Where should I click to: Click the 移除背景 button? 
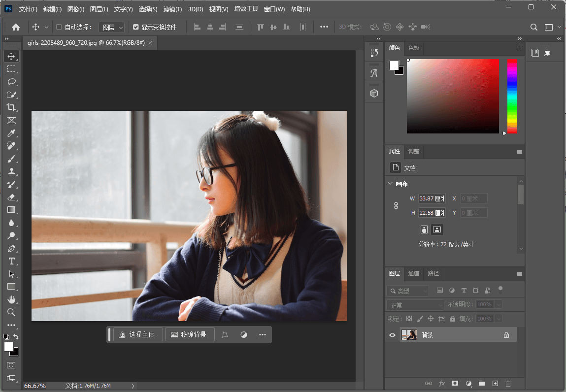coord(190,335)
